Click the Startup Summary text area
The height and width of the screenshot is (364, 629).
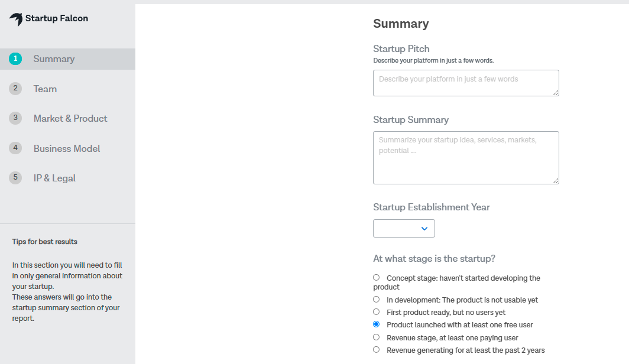coord(466,157)
